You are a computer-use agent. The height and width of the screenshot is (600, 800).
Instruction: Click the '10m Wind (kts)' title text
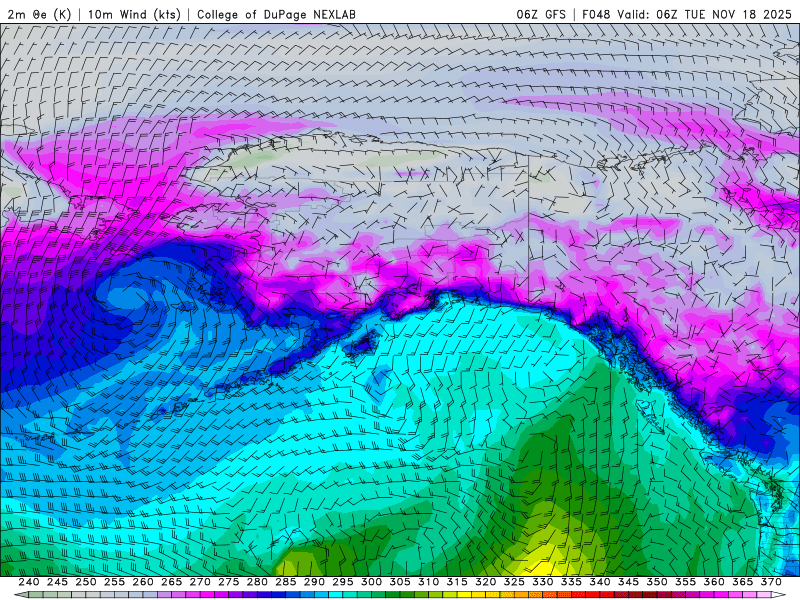click(x=134, y=14)
